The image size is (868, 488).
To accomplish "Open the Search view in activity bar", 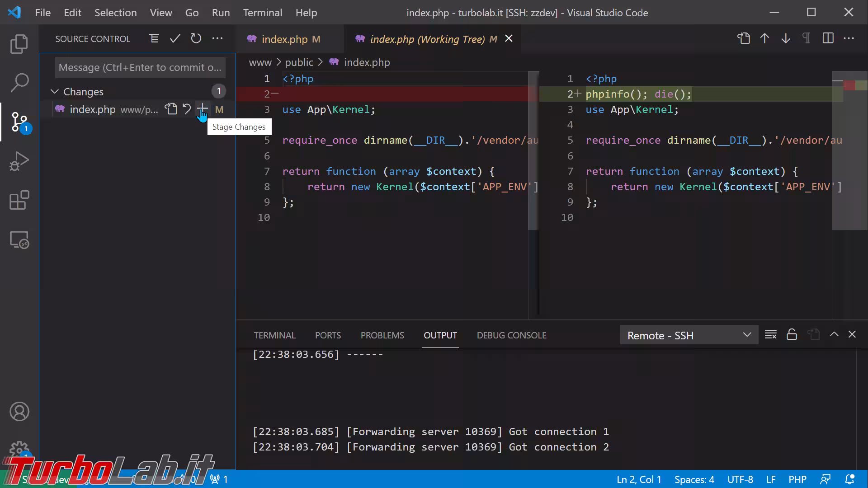I will [x=19, y=83].
